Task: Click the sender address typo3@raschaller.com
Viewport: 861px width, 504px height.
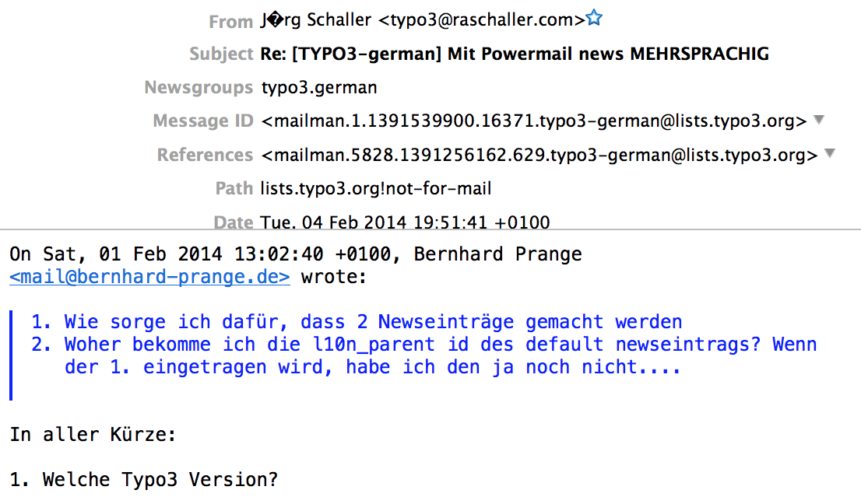Action: (x=482, y=19)
